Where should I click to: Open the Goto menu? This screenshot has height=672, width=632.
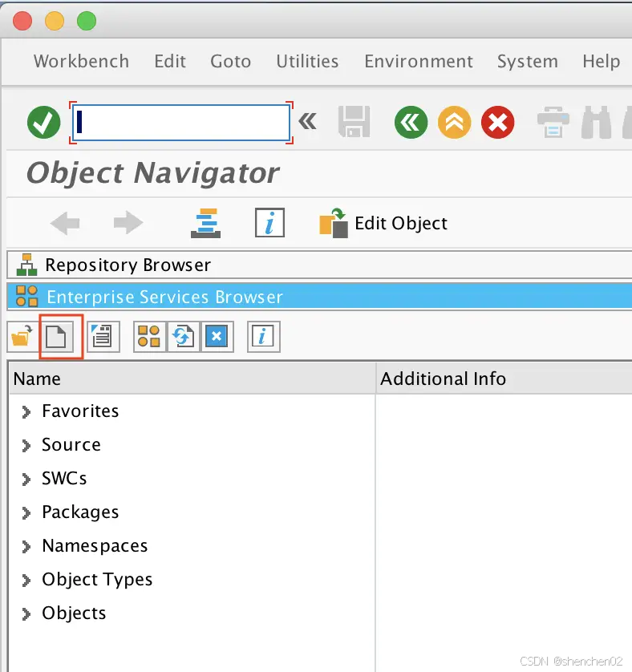pos(230,61)
